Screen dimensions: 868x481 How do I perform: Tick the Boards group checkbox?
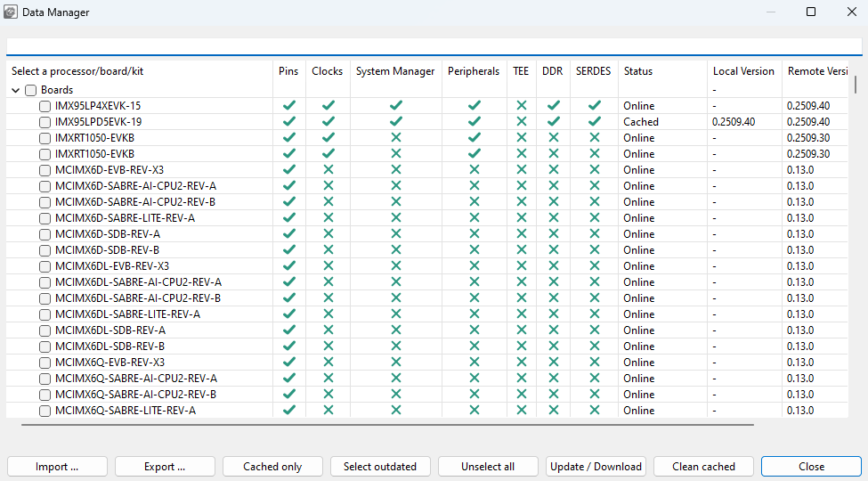coord(31,90)
